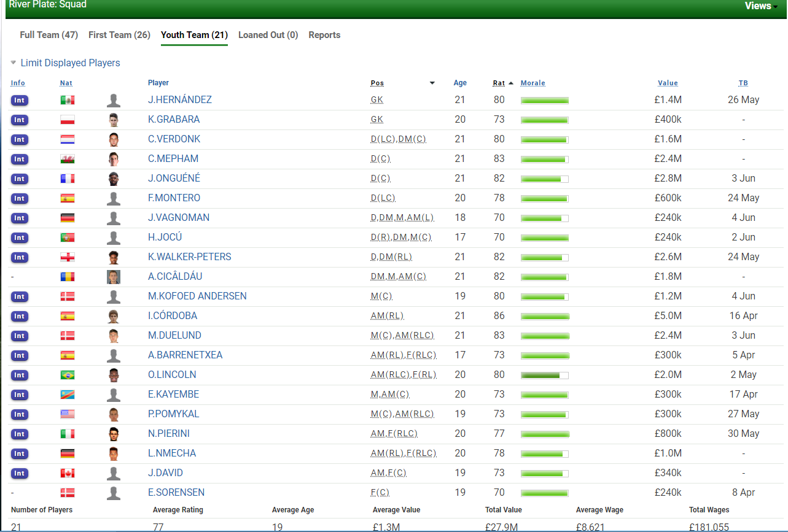Click the Wales flag beside C.MEPHAM
Viewport: 788px width, 532px height.
pyautogui.click(x=68, y=159)
